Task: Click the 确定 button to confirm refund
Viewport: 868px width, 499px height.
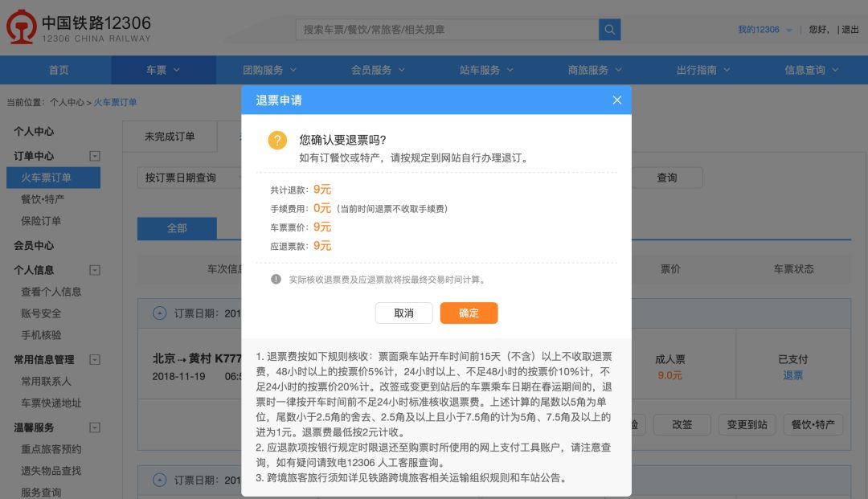Action: tap(469, 313)
